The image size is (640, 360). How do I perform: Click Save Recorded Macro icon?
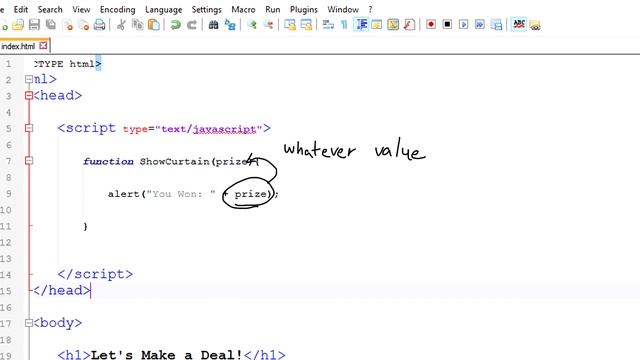(496, 25)
